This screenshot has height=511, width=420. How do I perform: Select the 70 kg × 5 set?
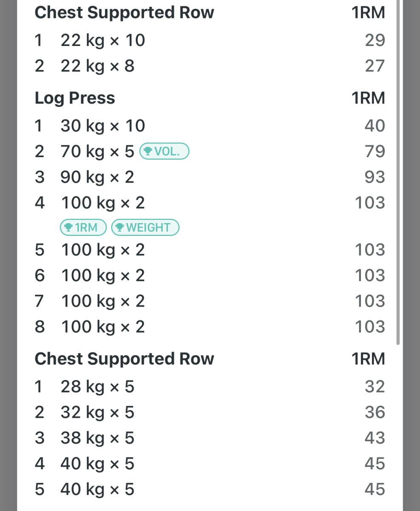97,152
